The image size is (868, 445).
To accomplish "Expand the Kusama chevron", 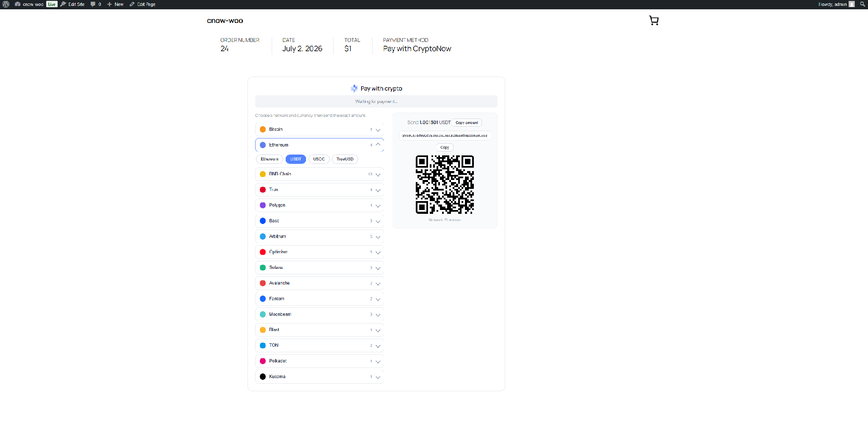I will pyautogui.click(x=378, y=377).
